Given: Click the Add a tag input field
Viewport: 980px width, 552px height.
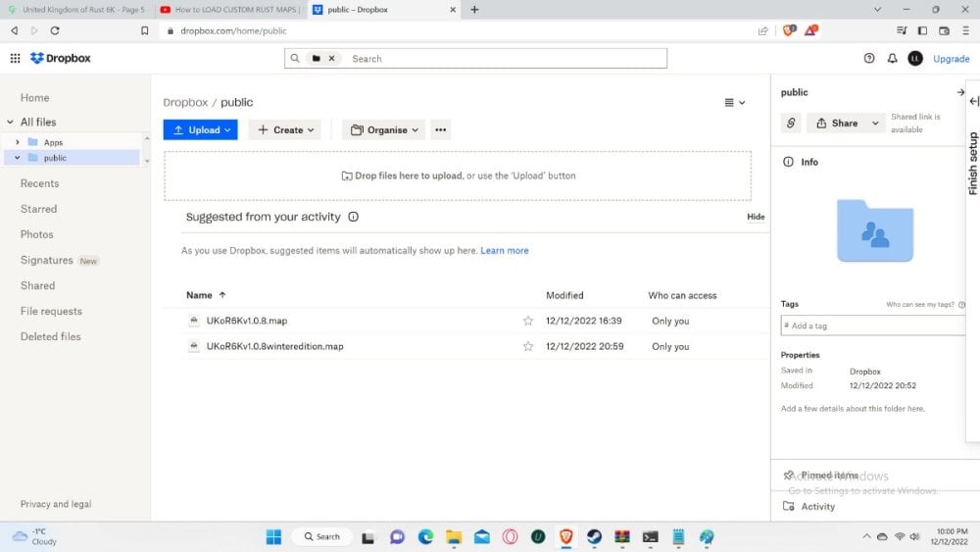Looking at the screenshot, I should (x=870, y=326).
